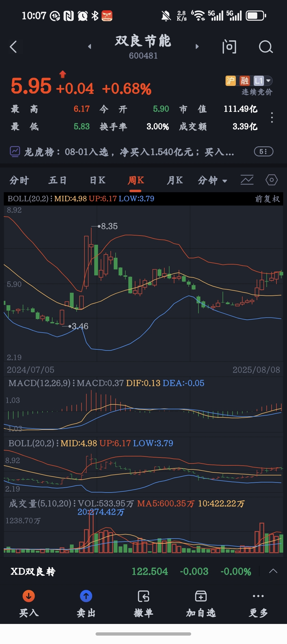
Task: Tap the 双良节能 stock title
Action: pos(143,41)
